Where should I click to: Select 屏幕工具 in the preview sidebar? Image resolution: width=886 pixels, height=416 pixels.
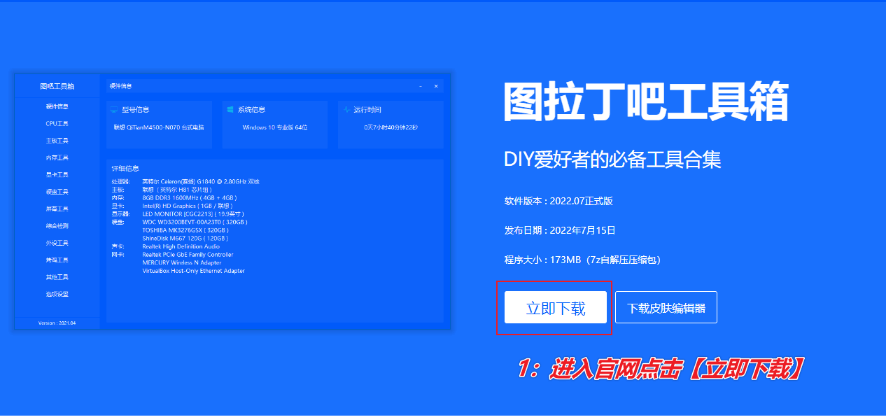coord(57,209)
